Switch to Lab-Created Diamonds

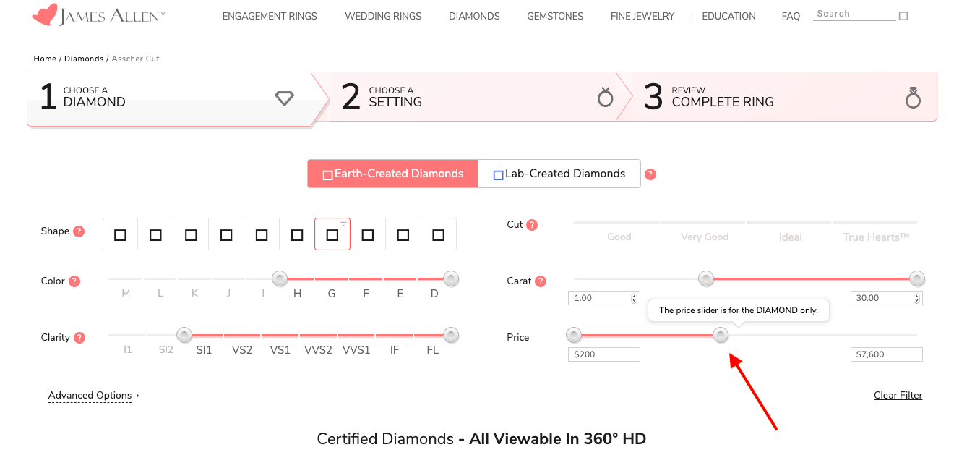tap(559, 174)
